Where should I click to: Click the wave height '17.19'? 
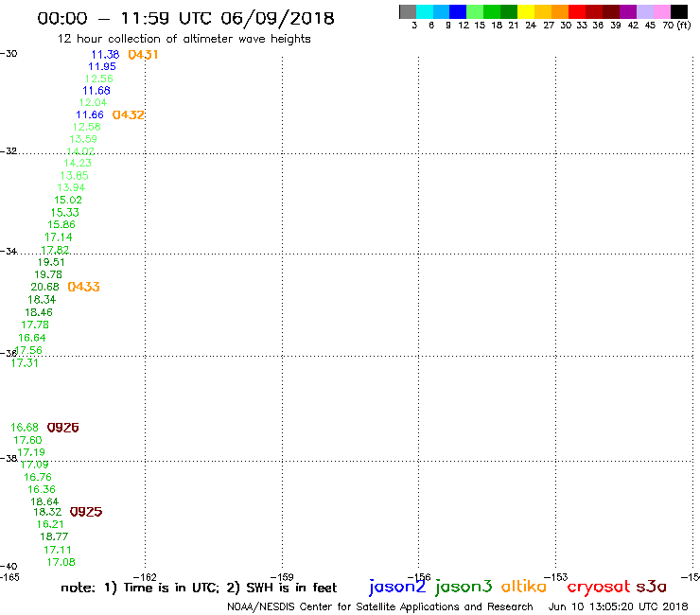(31, 452)
